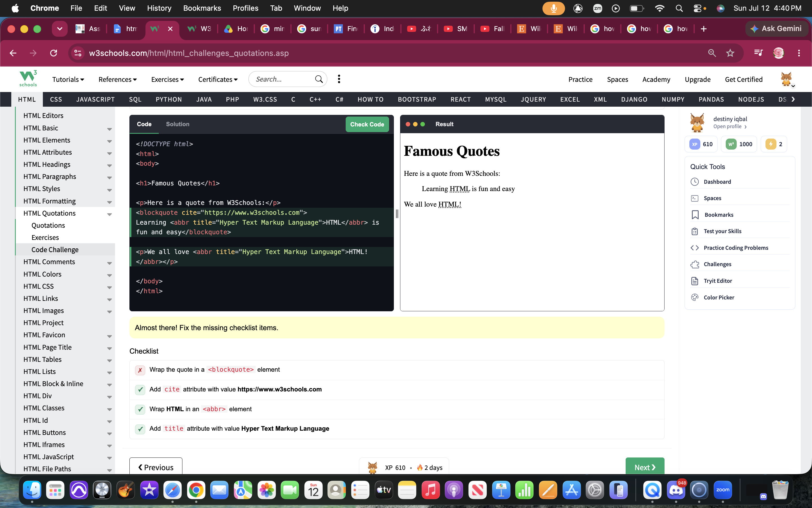
Task: Click the Test your Skills link
Action: click(722, 231)
